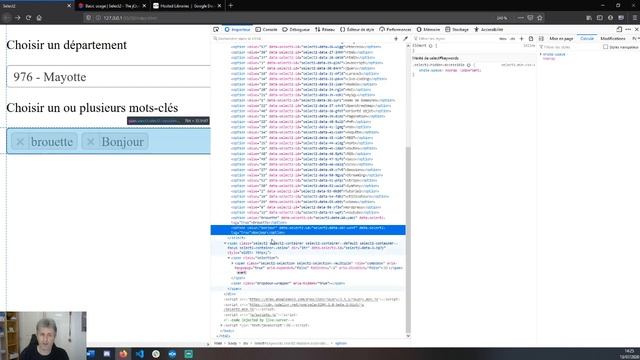Click the add new node plus icon
Image resolution: width=640 pixels, height=360 pixels.
(x=396, y=38)
